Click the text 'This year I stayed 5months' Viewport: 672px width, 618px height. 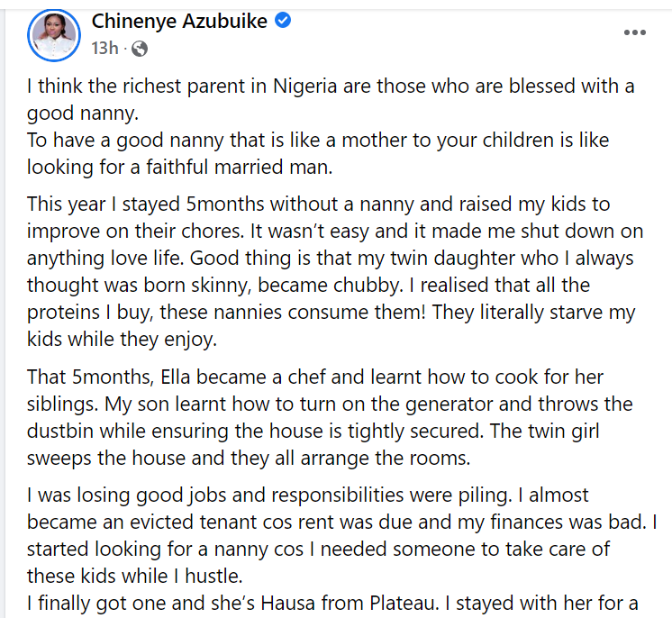click(149, 204)
